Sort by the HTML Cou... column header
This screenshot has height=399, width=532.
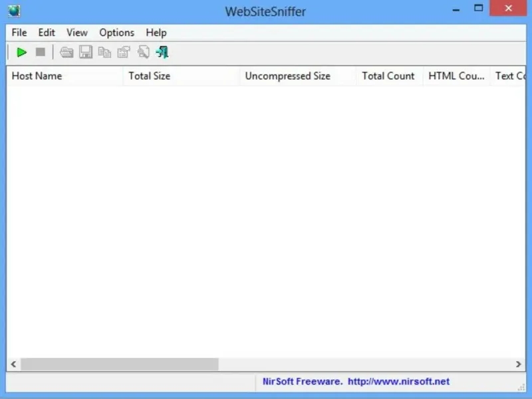click(x=456, y=76)
